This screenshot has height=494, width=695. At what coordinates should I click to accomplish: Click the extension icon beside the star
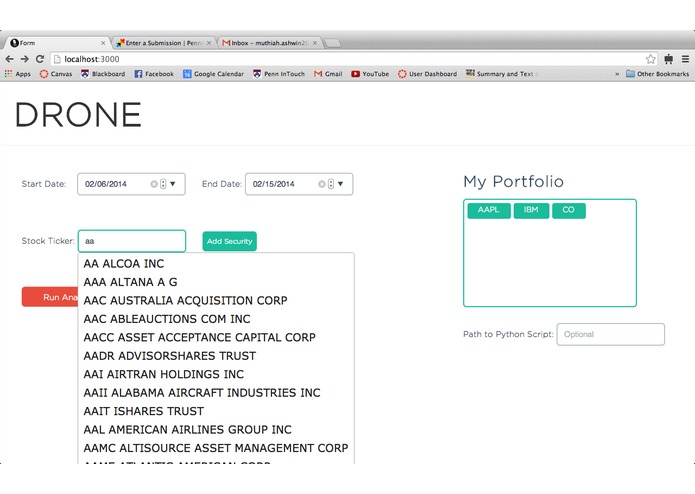point(668,59)
